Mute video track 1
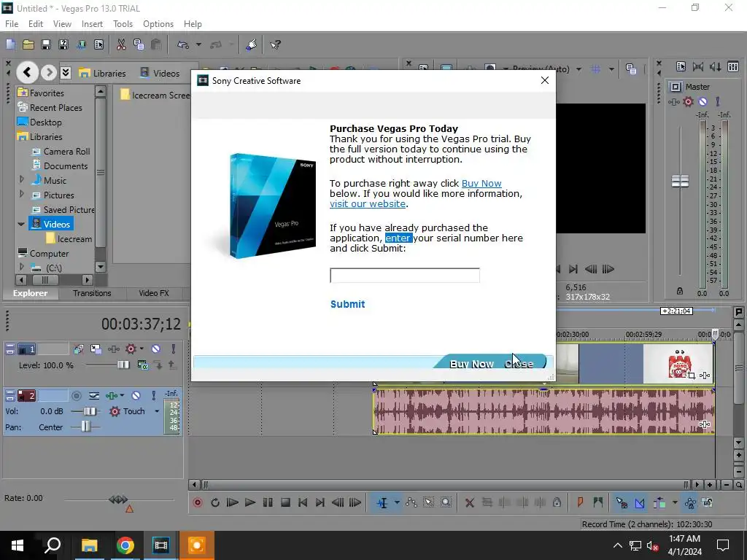 pos(156,349)
